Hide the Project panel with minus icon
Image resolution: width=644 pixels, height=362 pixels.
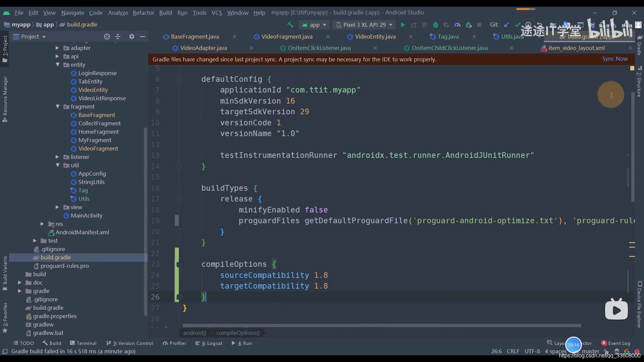pos(143,37)
